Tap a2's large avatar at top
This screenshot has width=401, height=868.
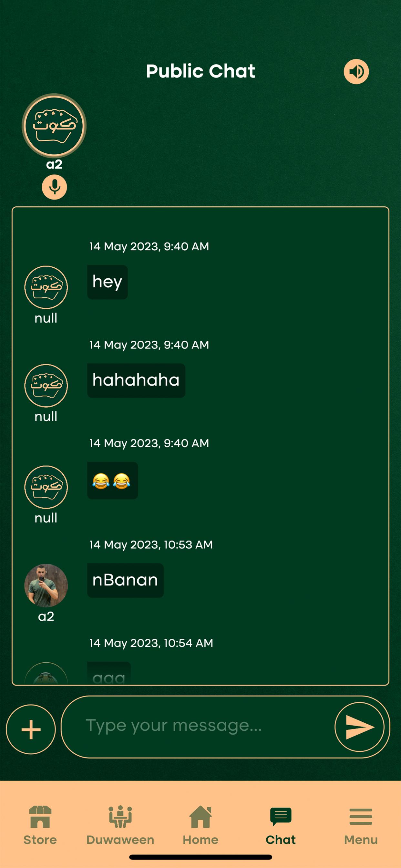click(x=54, y=126)
